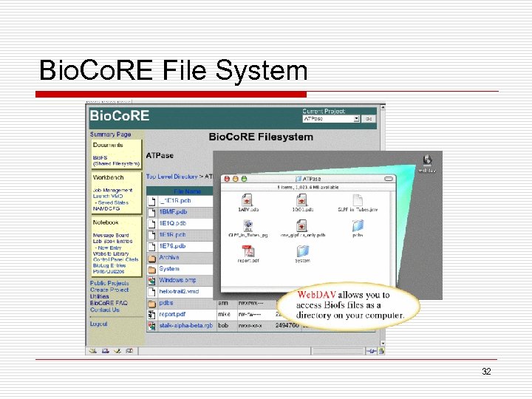Open the Utilities link
The width and height of the screenshot is (532, 399).
99,296
